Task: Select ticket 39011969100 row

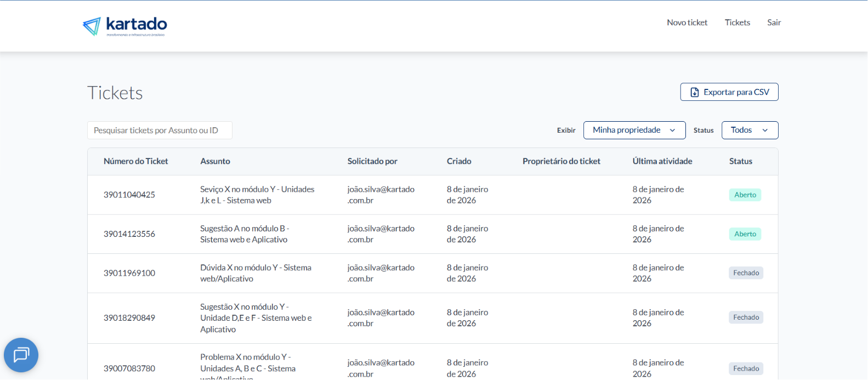Action: (x=129, y=273)
